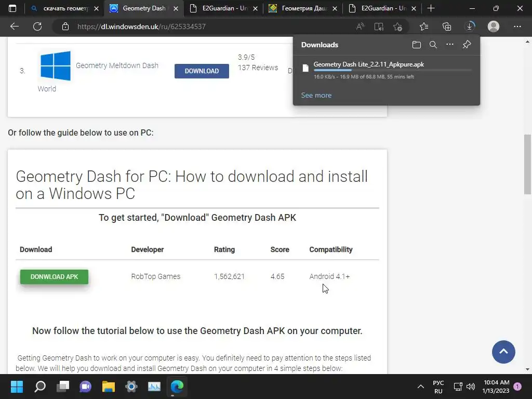Click the scroll-to-top round arrow button
This screenshot has height=399, width=532.
tap(503, 352)
